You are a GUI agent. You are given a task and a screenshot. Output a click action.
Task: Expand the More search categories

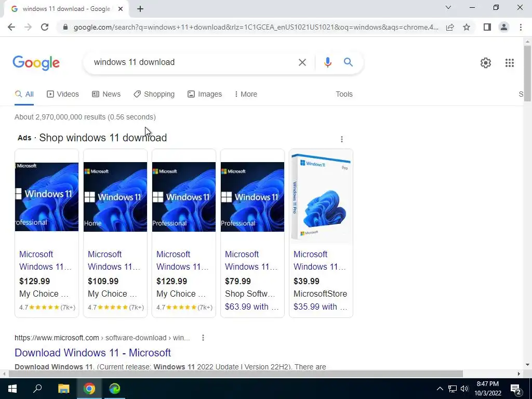coord(246,95)
